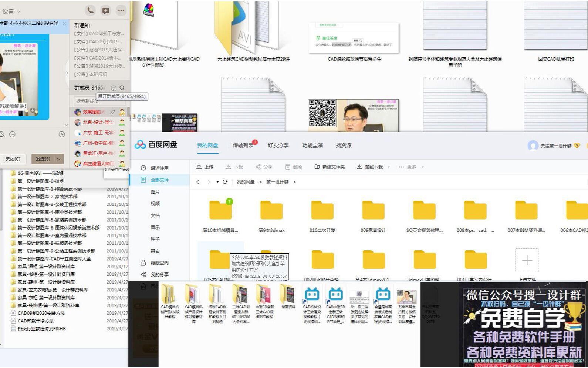Open notice 【公告】本群须知
Screen dimensions: 588x368
[91, 74]
